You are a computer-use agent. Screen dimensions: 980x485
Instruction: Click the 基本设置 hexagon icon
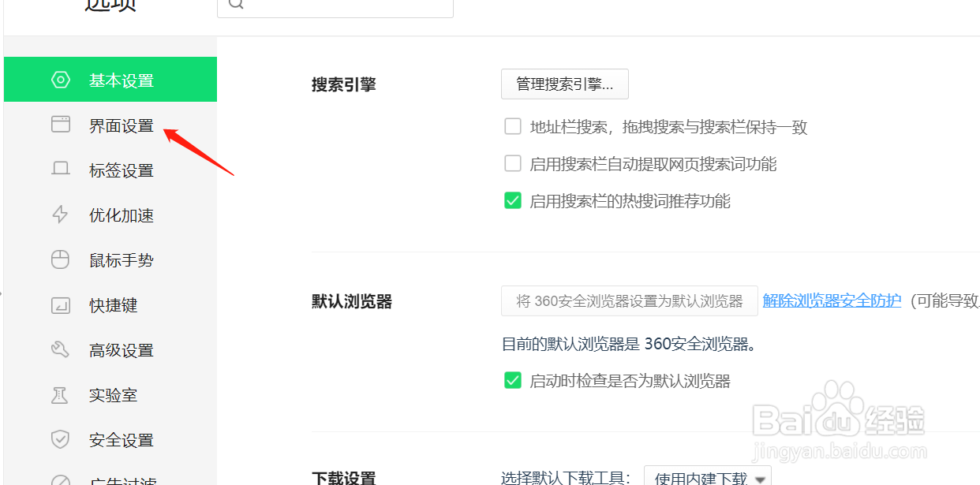(61, 80)
